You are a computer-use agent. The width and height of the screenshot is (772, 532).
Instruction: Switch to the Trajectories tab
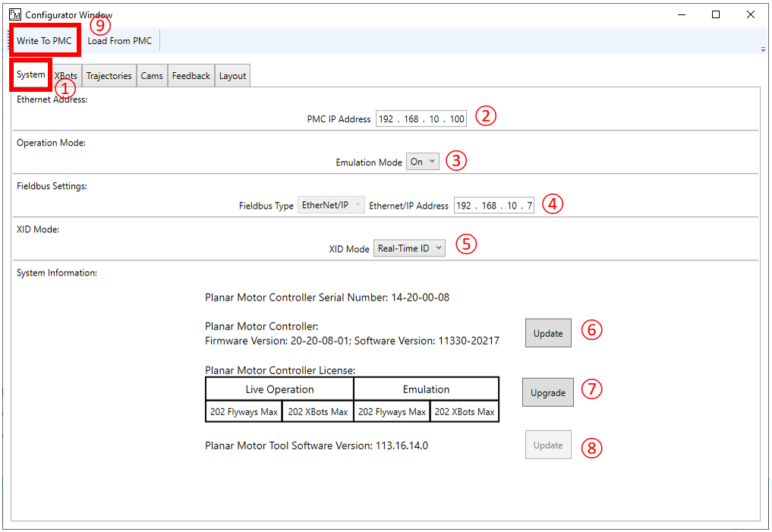click(109, 76)
